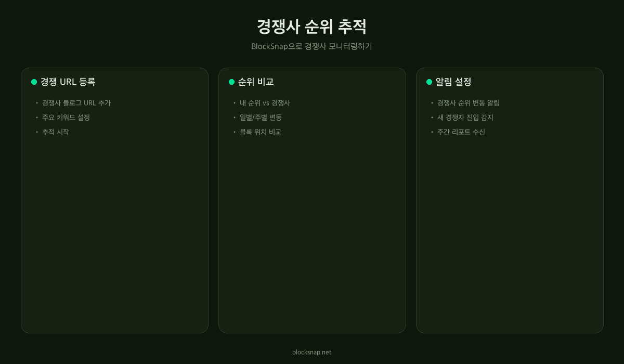624x364 pixels.
Task: Expand the 순위 비교 card
Action: point(312,200)
